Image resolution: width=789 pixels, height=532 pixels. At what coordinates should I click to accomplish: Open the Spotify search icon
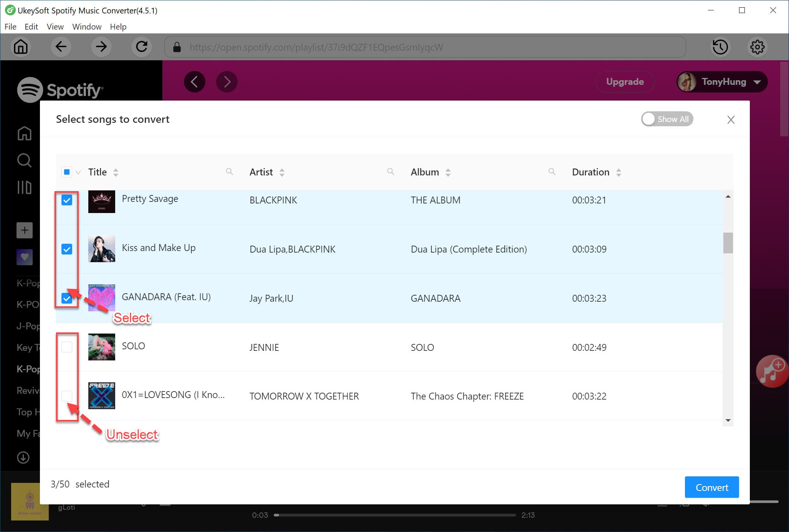coord(24,160)
